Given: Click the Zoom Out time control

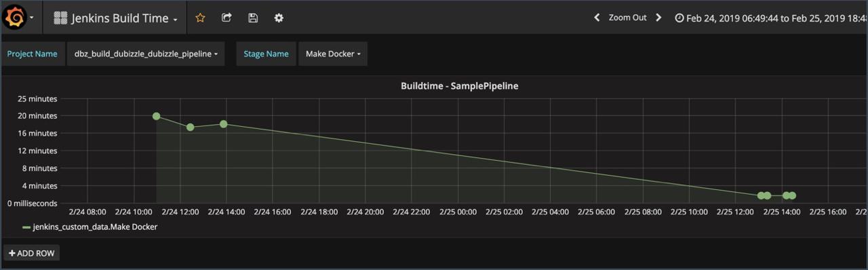Looking at the screenshot, I should point(627,18).
